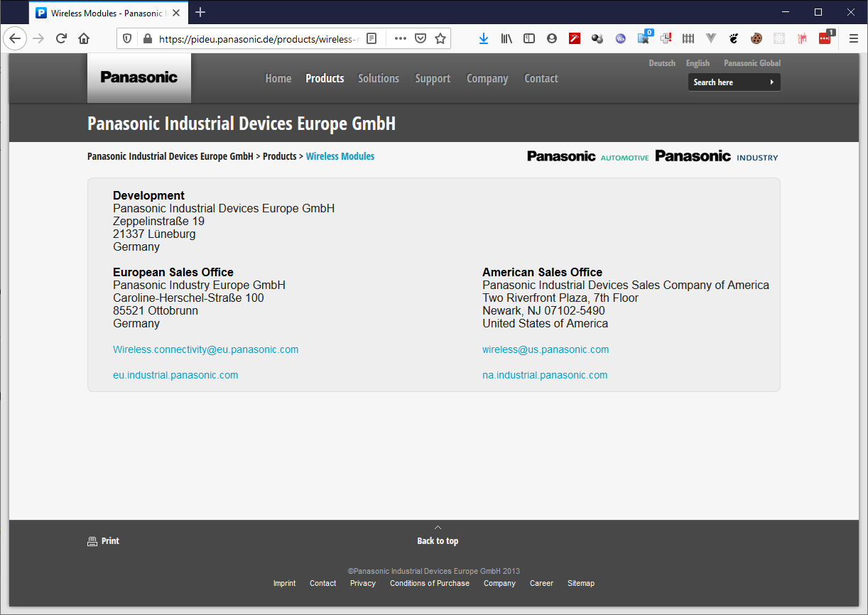
Task: Click the tracking protection shield icon
Action: [128, 38]
